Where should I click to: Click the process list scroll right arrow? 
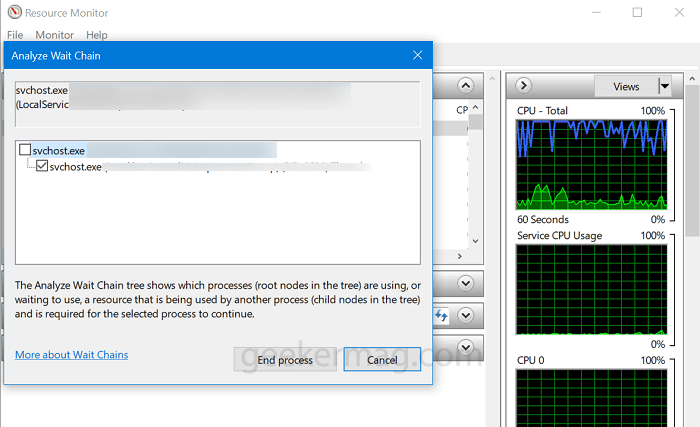point(459,256)
